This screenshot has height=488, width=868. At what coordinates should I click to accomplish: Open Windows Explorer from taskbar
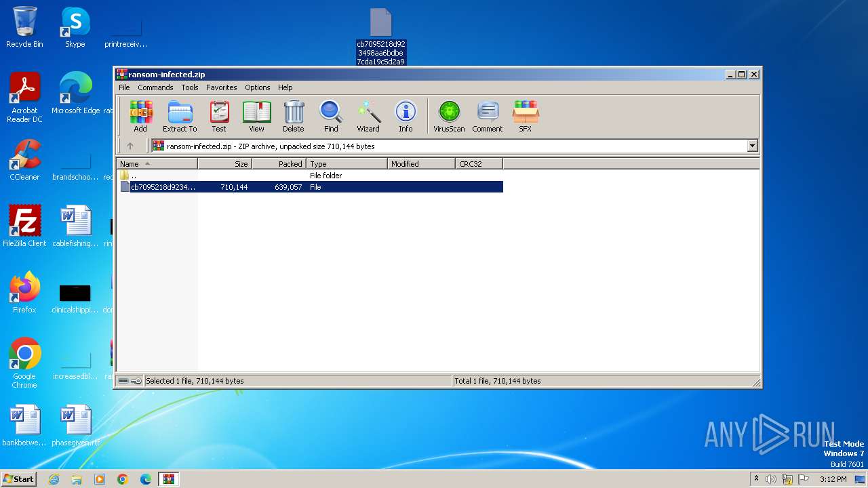[x=77, y=479]
